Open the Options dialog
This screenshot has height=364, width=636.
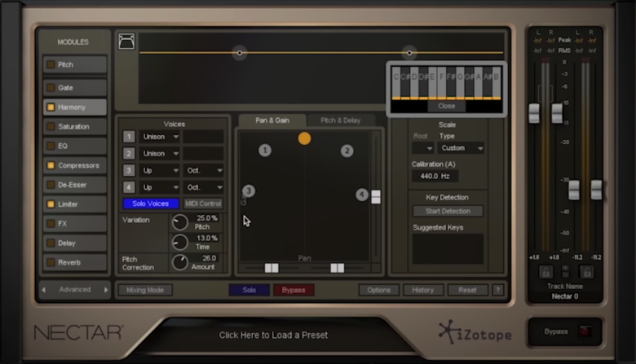coord(379,290)
